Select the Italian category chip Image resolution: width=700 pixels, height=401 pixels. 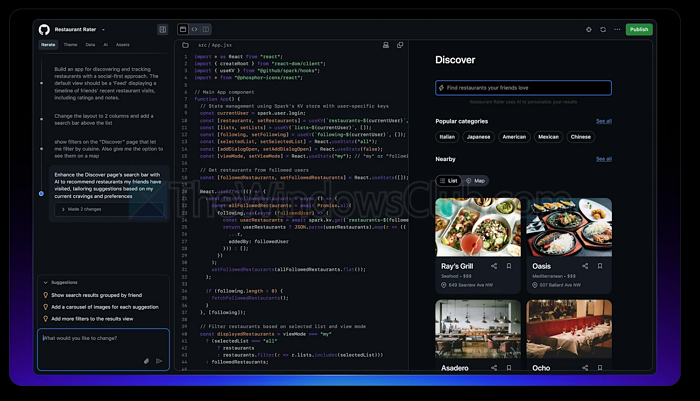447,137
